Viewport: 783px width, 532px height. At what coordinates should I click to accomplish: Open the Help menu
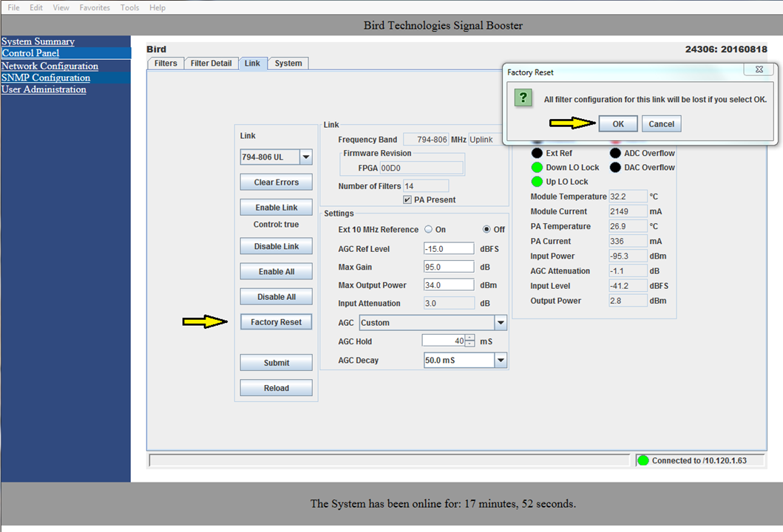coord(157,7)
